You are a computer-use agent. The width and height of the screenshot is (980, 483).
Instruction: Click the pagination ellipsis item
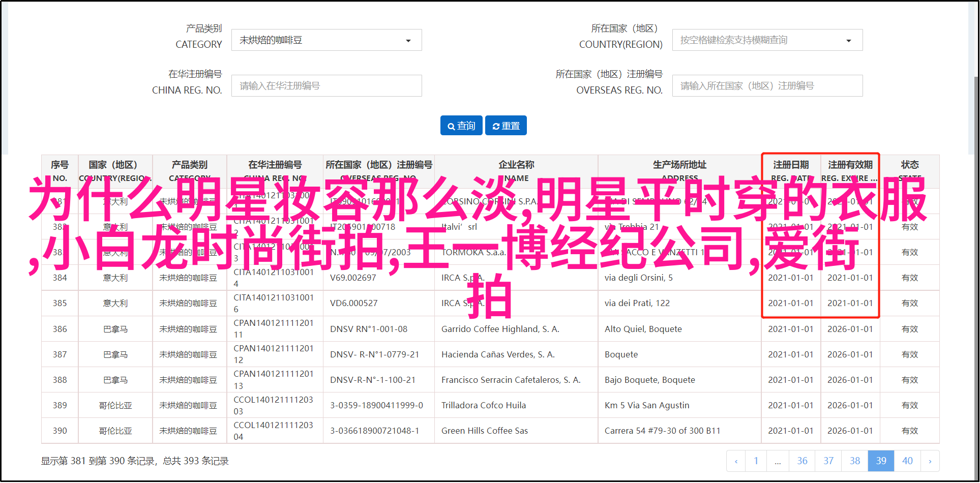pos(778,461)
